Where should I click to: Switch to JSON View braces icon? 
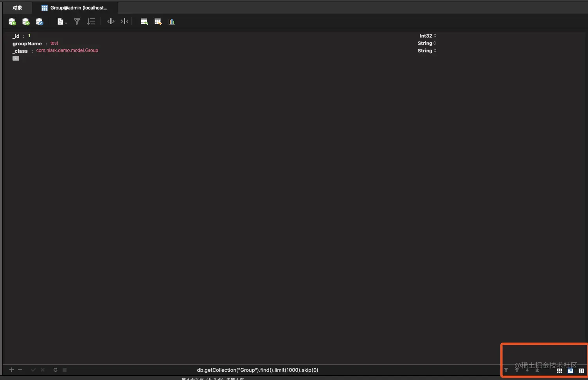tap(581, 371)
